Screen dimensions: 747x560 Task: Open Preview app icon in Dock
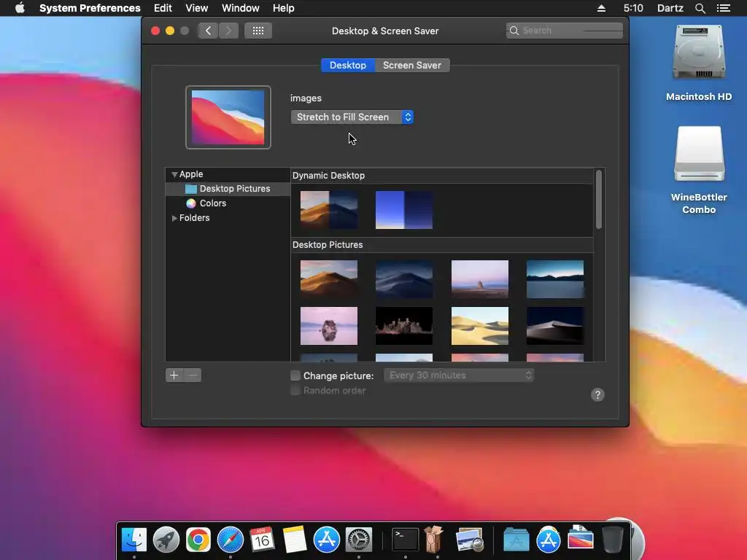469,540
